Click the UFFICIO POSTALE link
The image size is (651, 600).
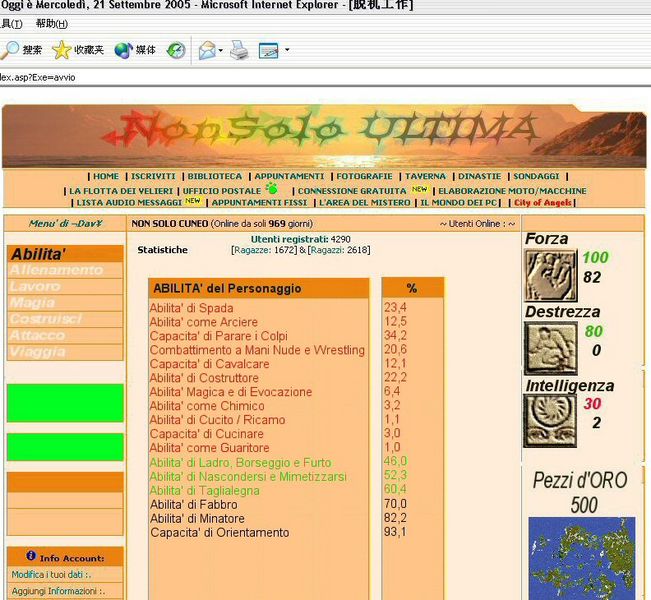point(221,190)
